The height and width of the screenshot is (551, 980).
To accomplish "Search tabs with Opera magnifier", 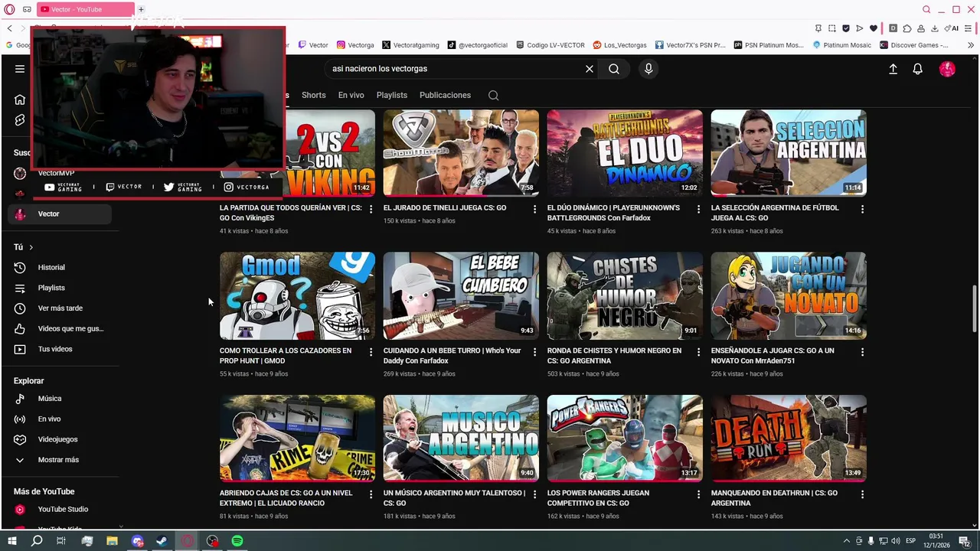I will 926,9.
